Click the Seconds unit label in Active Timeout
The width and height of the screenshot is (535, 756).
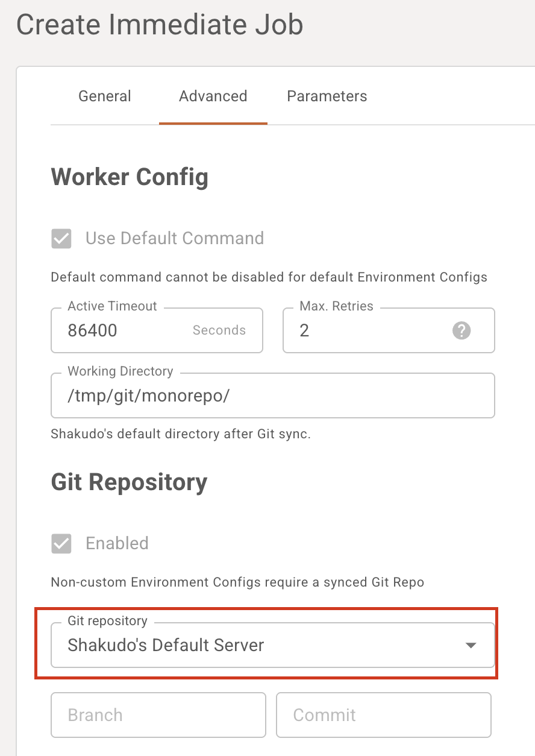click(219, 330)
